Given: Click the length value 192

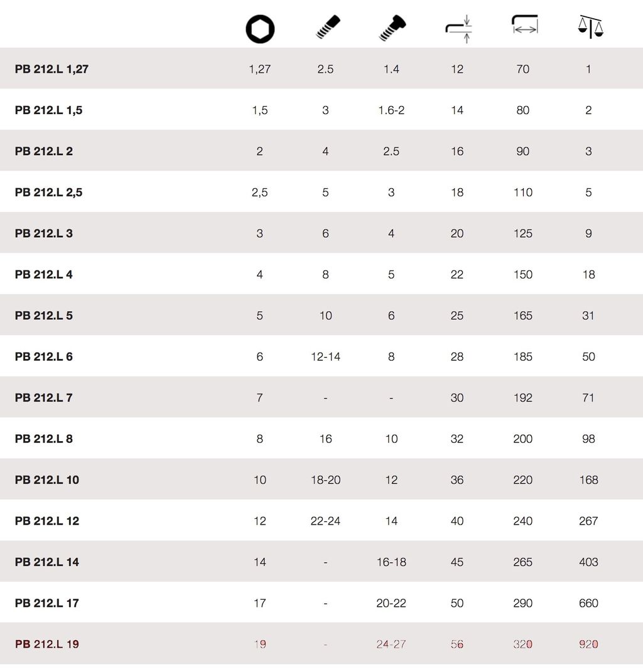Looking at the screenshot, I should 522,398.
